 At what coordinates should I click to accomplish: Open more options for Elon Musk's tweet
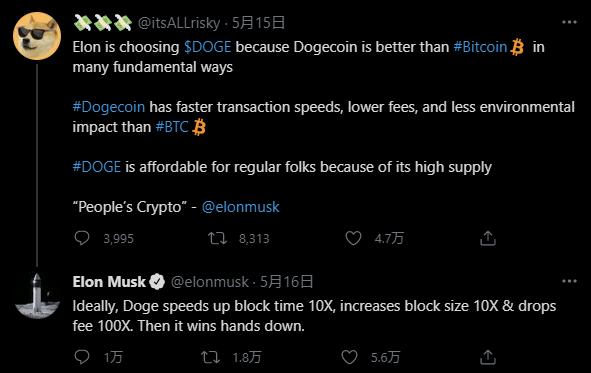coord(569,281)
